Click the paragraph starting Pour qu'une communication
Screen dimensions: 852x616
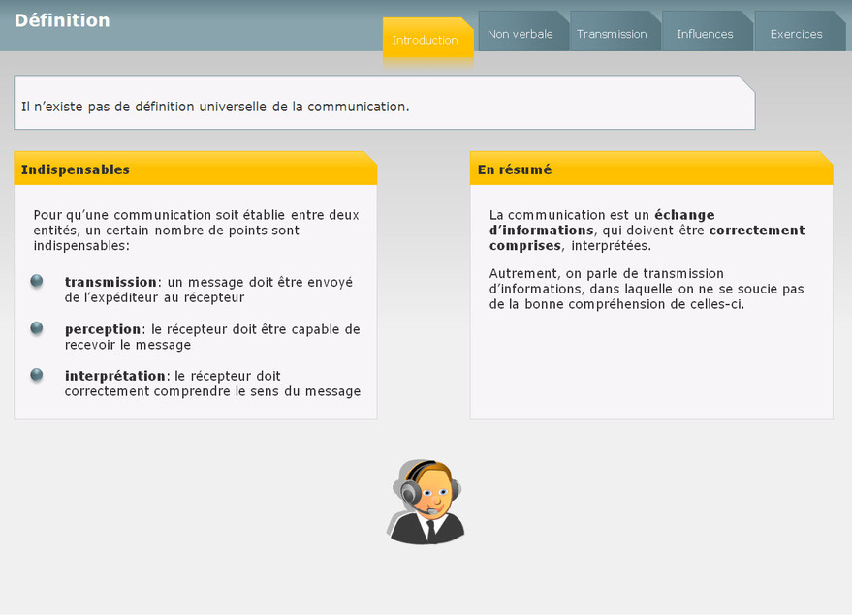click(196, 231)
